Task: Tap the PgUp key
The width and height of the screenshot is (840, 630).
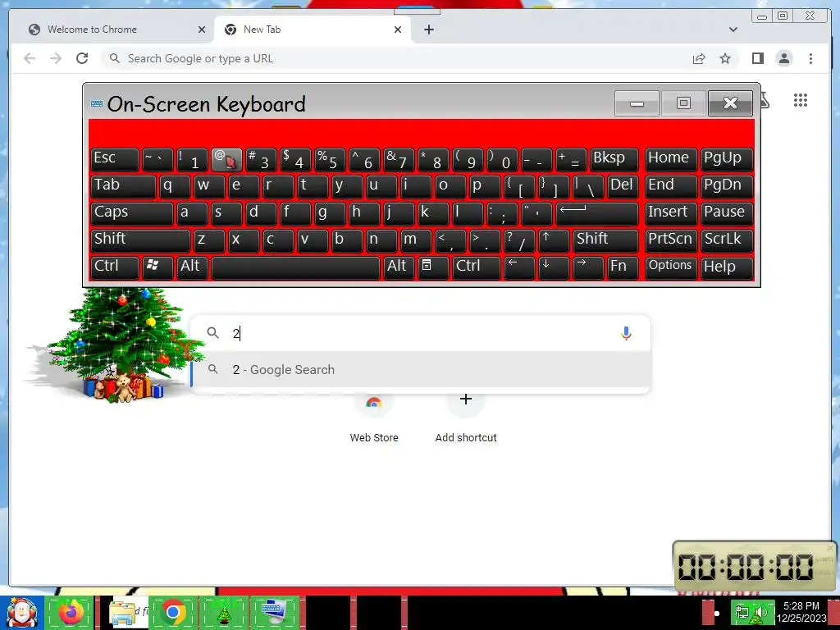Action: (726, 160)
